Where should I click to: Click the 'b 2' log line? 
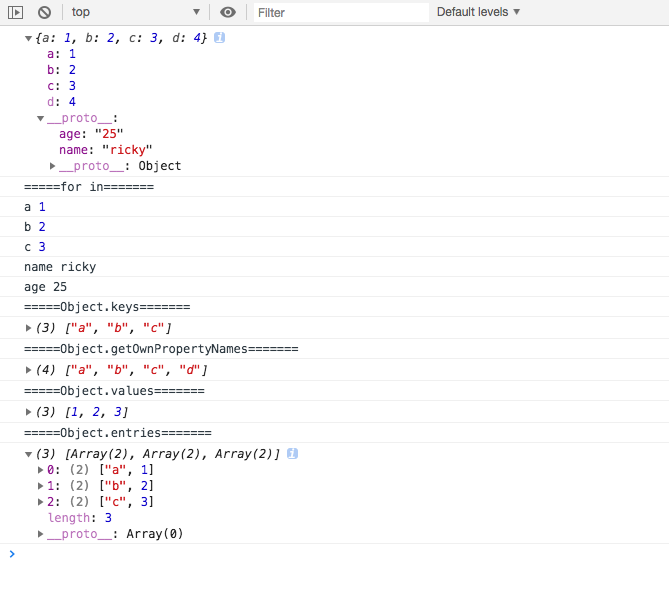[35, 227]
